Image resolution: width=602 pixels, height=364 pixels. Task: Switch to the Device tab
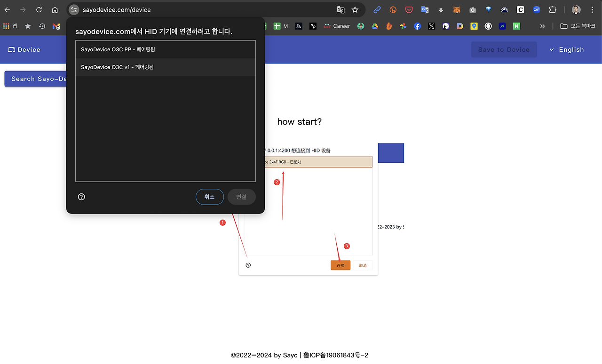pos(24,49)
